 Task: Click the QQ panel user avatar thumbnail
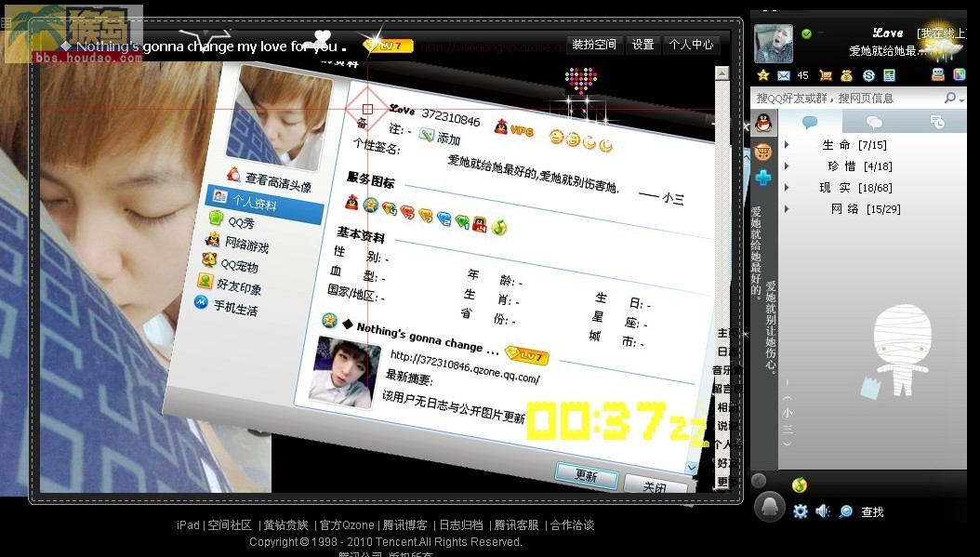coord(774,43)
